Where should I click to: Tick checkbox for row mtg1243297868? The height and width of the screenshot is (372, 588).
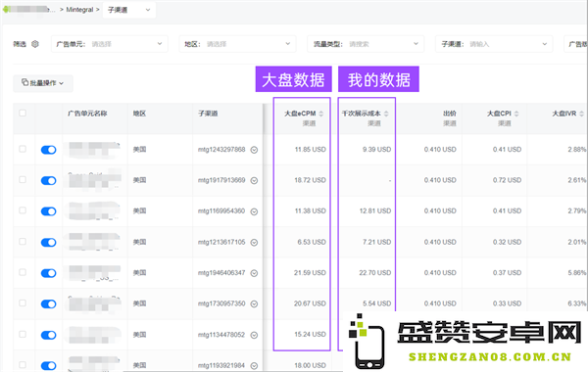click(x=23, y=149)
